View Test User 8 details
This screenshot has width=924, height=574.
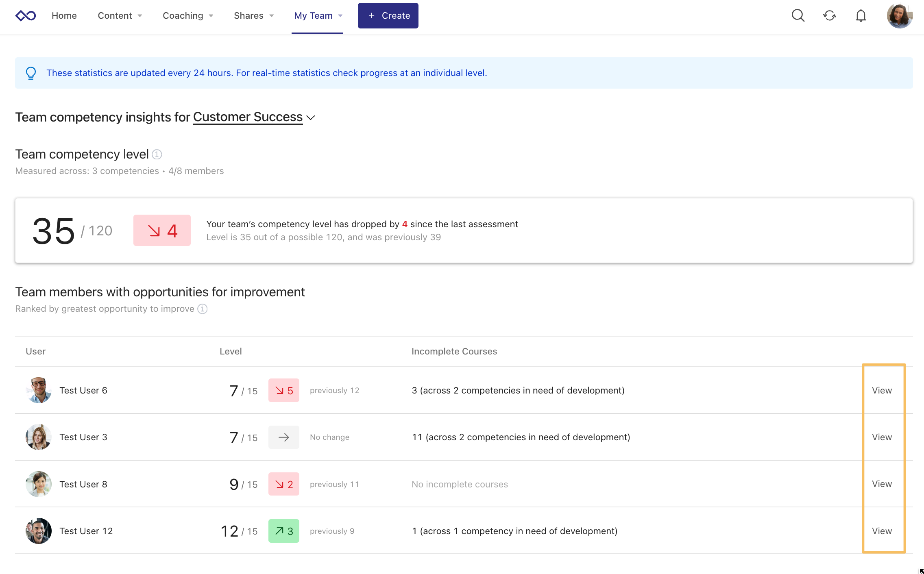tap(882, 484)
